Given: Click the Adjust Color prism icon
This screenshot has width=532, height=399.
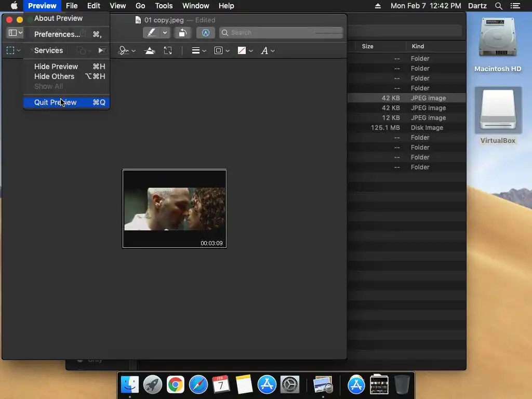Looking at the screenshot, I should [149, 50].
